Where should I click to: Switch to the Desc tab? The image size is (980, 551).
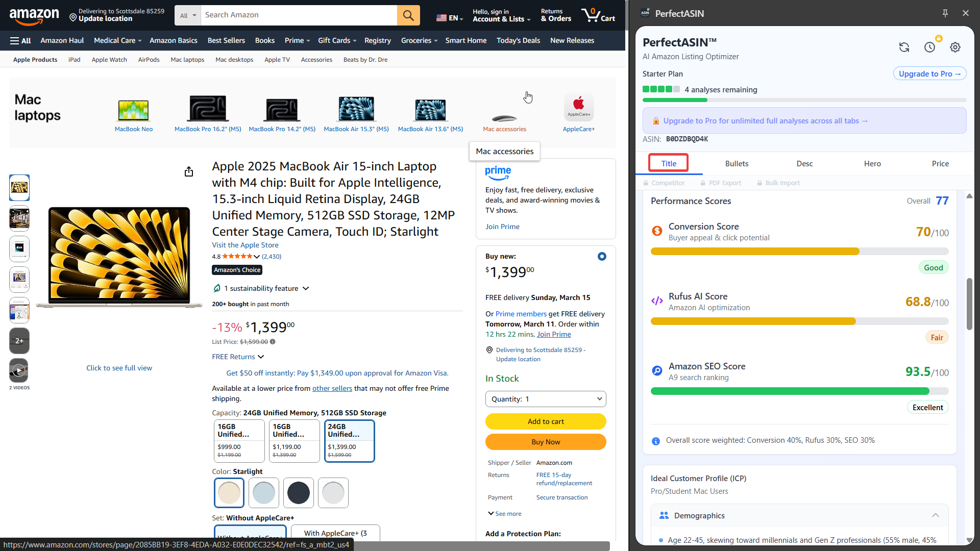pyautogui.click(x=804, y=164)
